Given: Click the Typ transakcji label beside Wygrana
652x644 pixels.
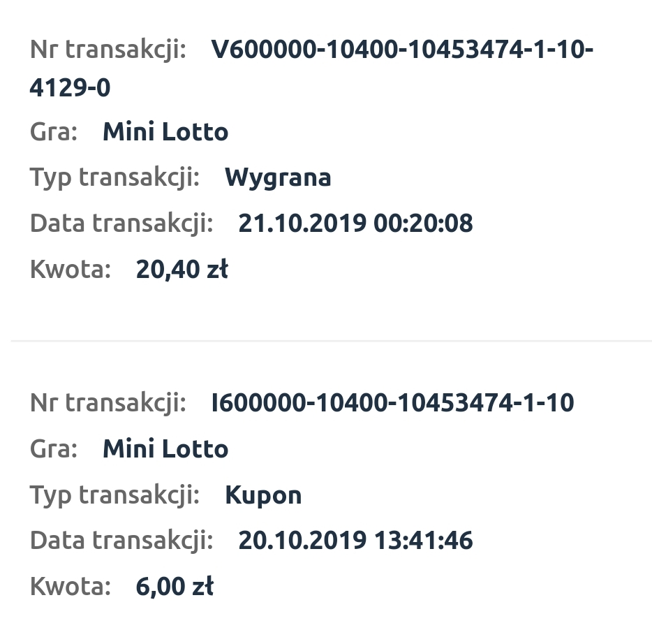Looking at the screenshot, I should click(x=114, y=177).
